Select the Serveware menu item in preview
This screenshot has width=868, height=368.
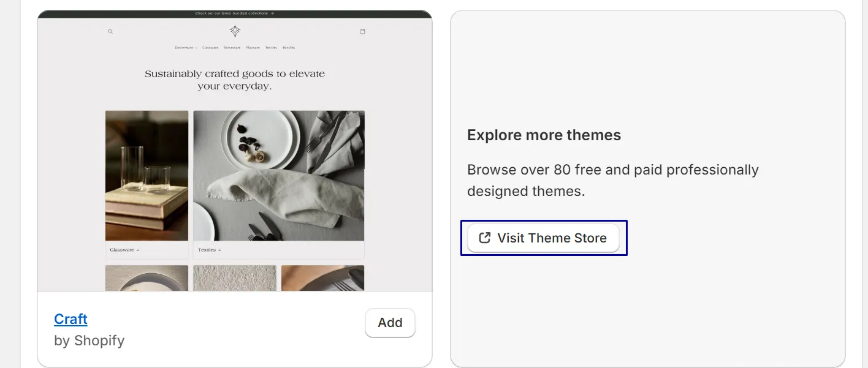[232, 48]
